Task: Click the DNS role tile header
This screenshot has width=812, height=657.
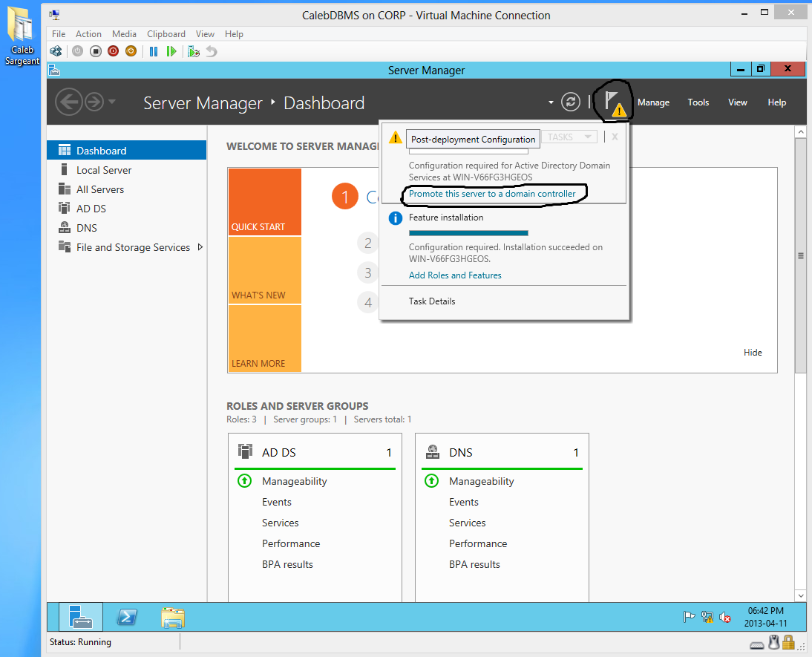Action: [501, 452]
